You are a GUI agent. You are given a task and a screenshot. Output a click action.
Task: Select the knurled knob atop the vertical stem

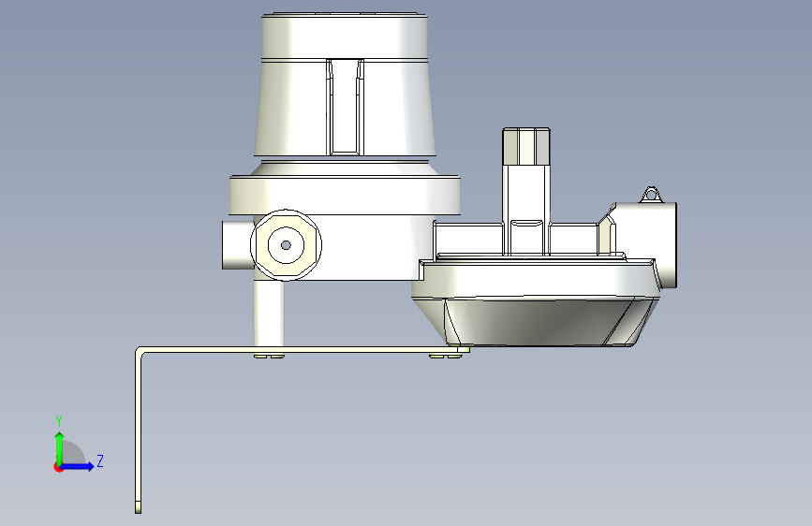click(525, 147)
